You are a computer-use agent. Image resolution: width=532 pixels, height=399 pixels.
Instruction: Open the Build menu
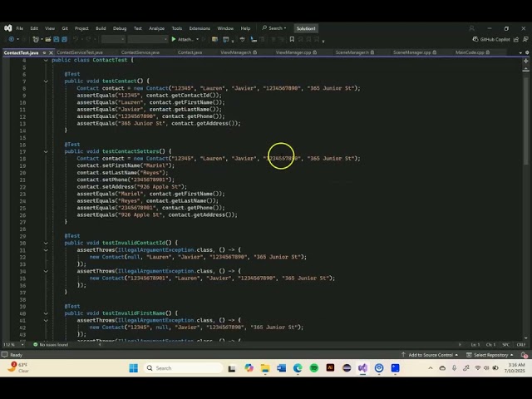(x=101, y=28)
